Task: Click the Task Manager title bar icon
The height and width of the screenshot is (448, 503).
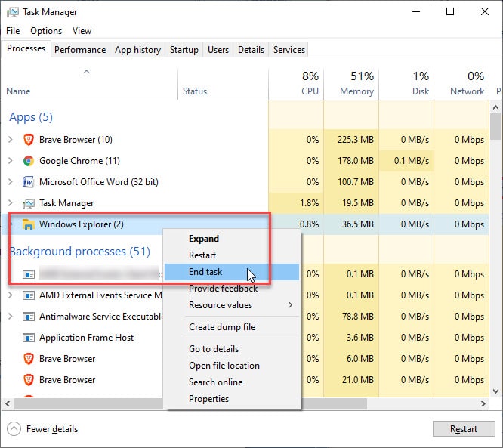Action: click(x=13, y=12)
